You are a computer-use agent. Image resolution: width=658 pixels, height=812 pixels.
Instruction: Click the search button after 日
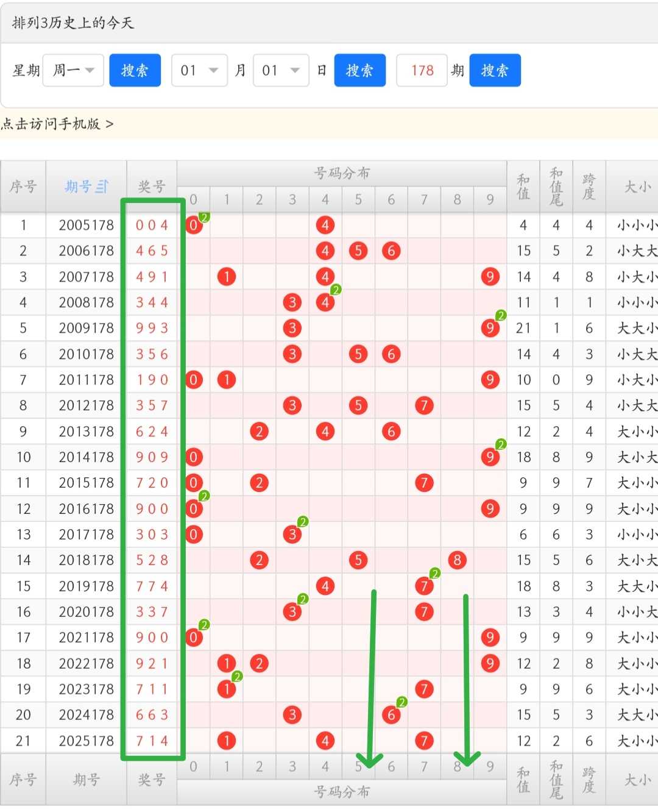[360, 70]
